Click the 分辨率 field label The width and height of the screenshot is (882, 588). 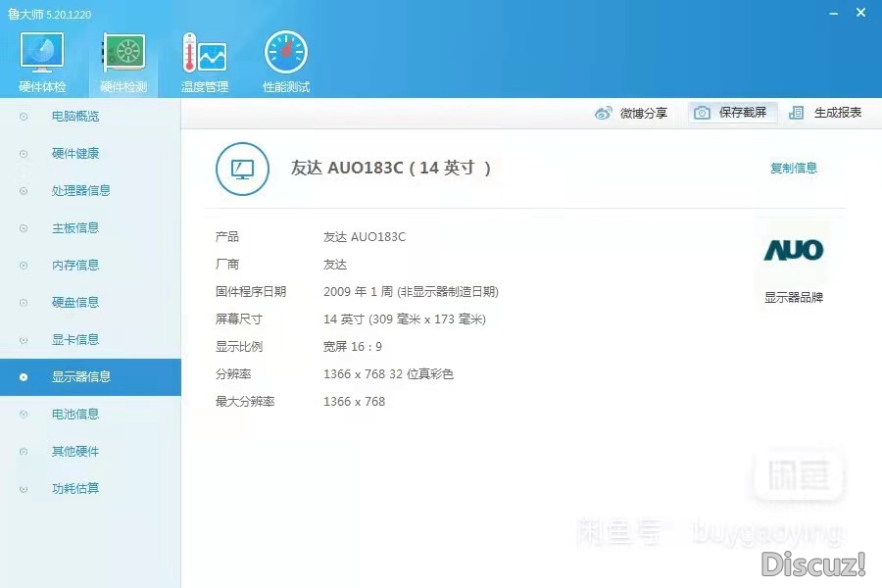tap(233, 374)
